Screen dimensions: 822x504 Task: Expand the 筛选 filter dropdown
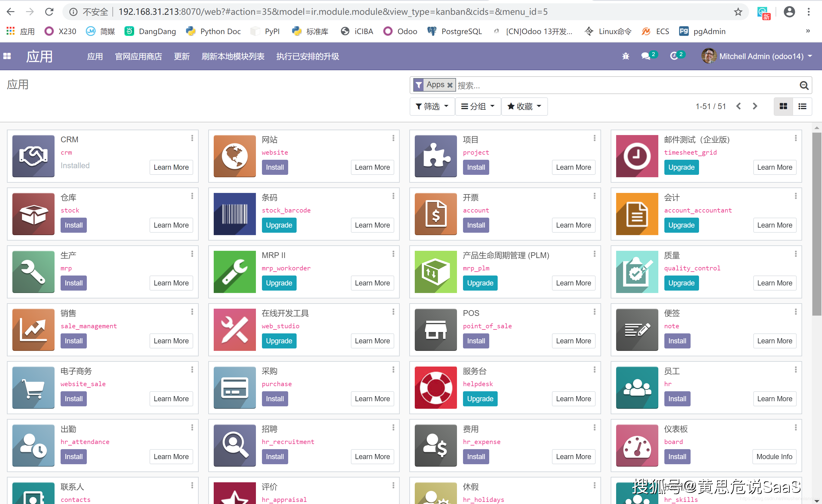[432, 106]
